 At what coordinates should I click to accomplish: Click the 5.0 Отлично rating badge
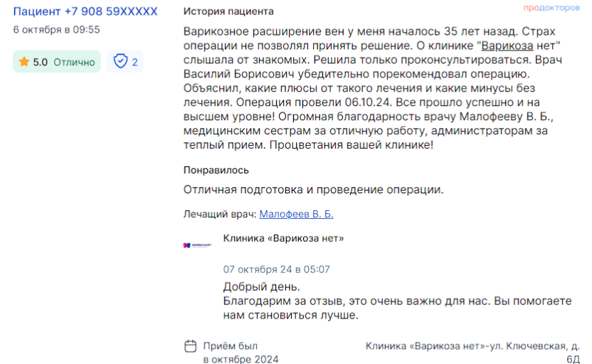pyautogui.click(x=57, y=61)
